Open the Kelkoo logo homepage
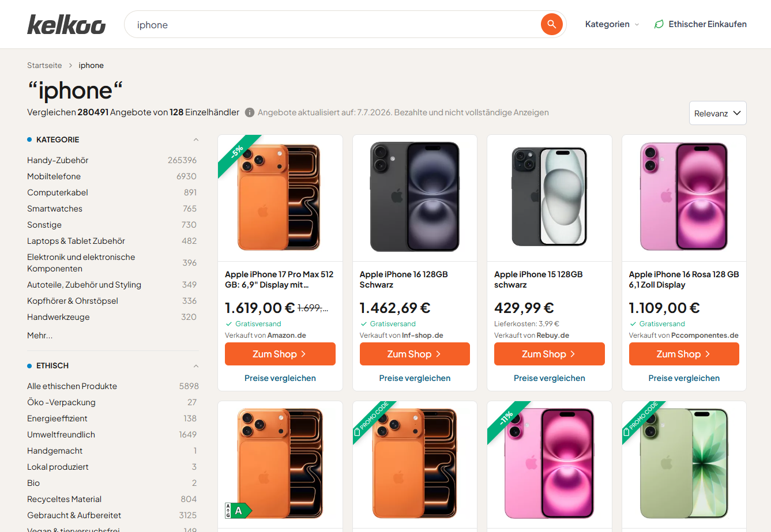Screen dimensions: 771x532 point(66,24)
